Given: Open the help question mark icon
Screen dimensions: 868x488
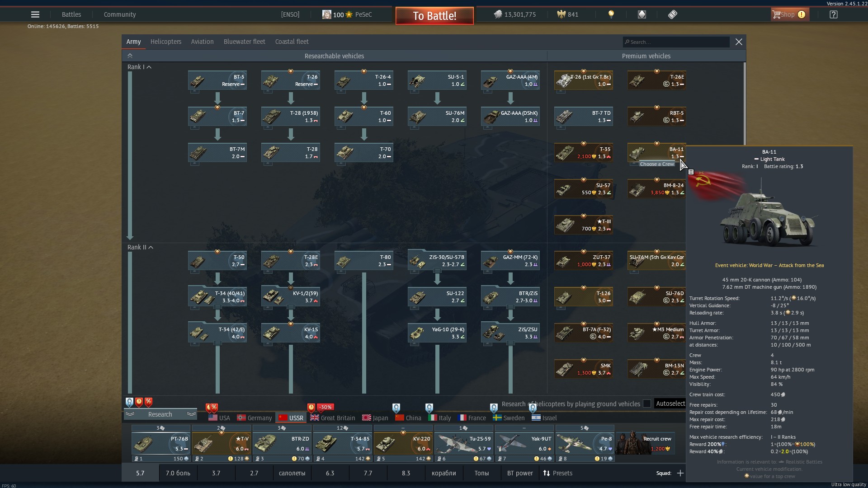Looking at the screenshot, I should [834, 14].
